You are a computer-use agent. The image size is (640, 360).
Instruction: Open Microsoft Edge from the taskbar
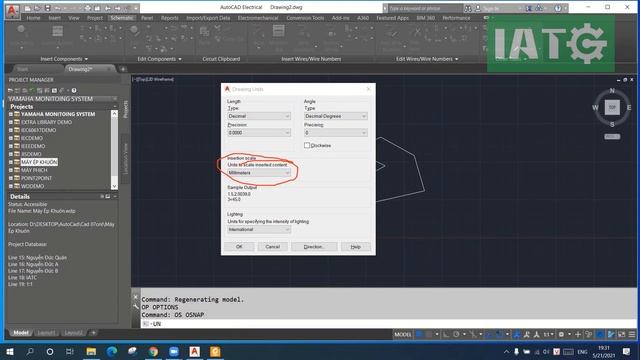[x=112, y=351]
